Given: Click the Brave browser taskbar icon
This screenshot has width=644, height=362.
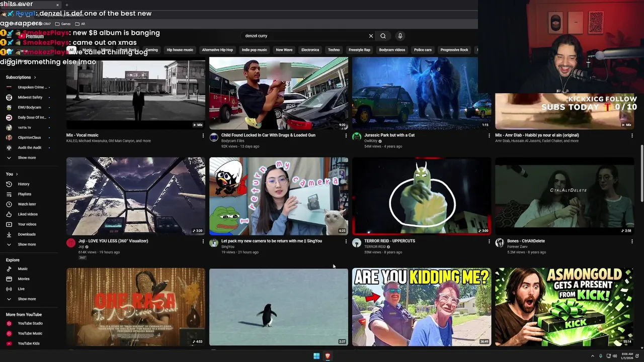Looking at the screenshot, I should 328,356.
